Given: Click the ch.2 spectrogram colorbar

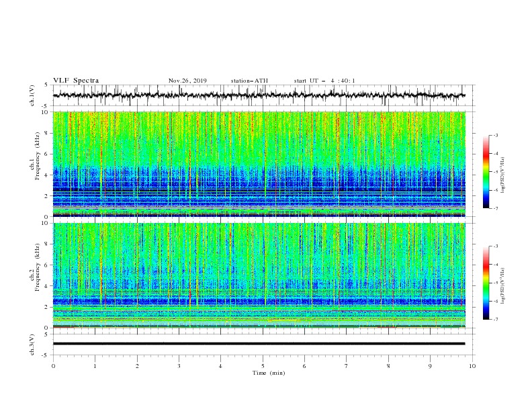Looking at the screenshot, I should click(x=486, y=283).
